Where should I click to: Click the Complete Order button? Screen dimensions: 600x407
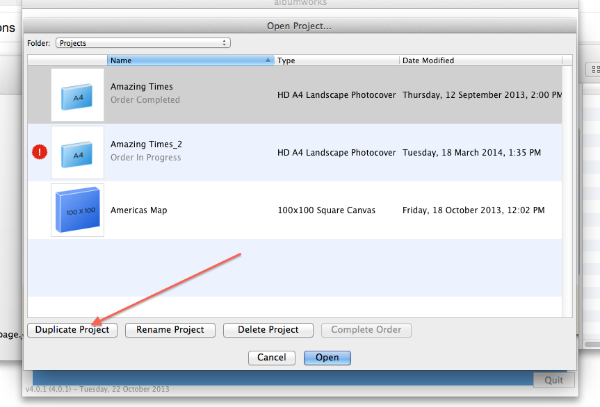click(x=366, y=330)
